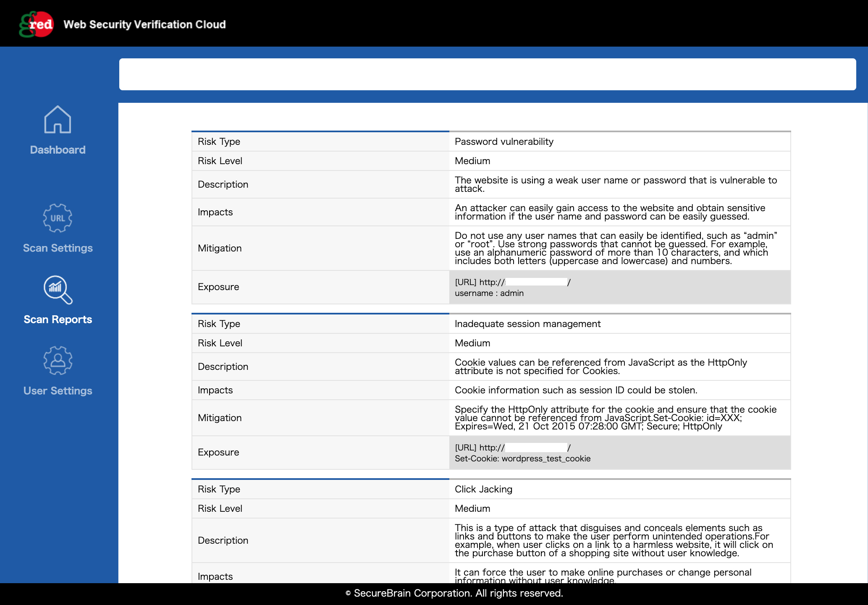Click Web Security Verification Cloud title
Screen dimensions: 868x605
[145, 24]
